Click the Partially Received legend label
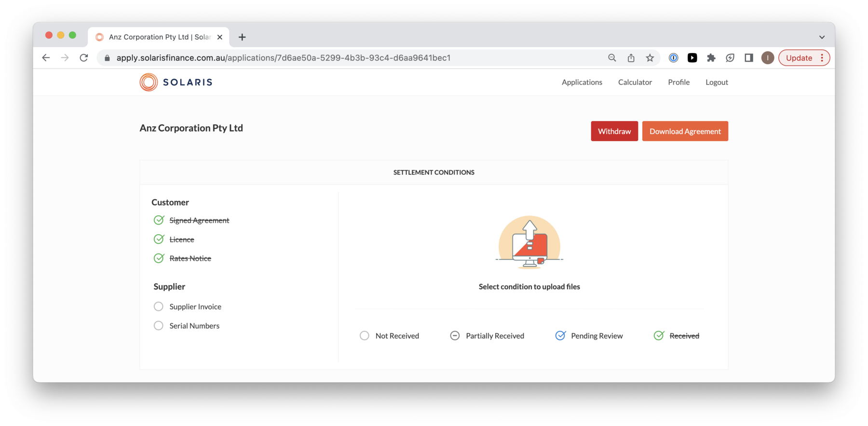The height and width of the screenshot is (426, 868). click(x=495, y=335)
